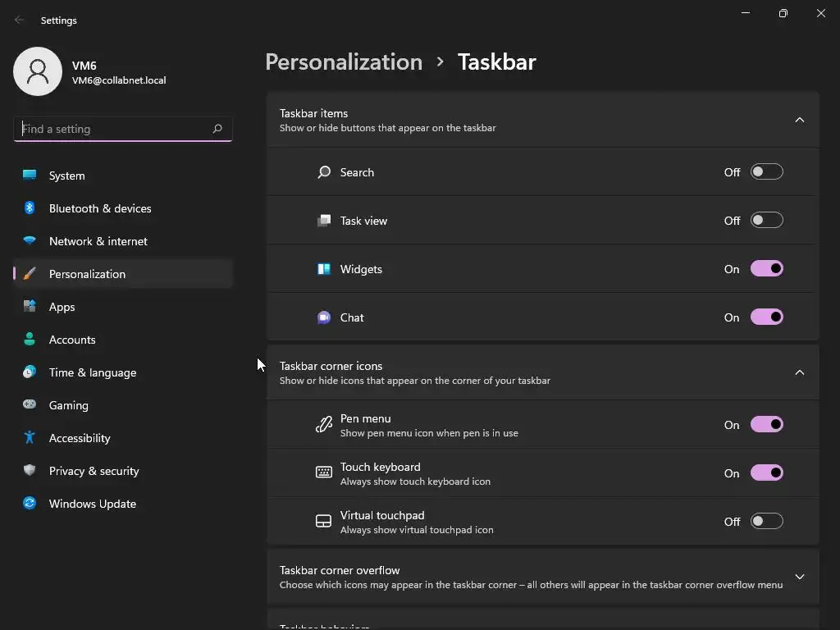Enable the Virtual touchpad toggle
Image resolution: width=840 pixels, height=630 pixels.
tap(766, 522)
